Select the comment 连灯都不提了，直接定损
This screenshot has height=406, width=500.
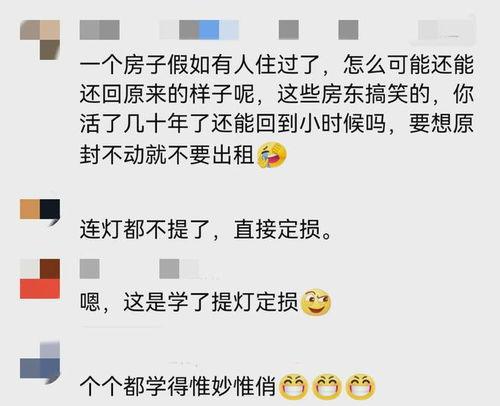coord(206,230)
